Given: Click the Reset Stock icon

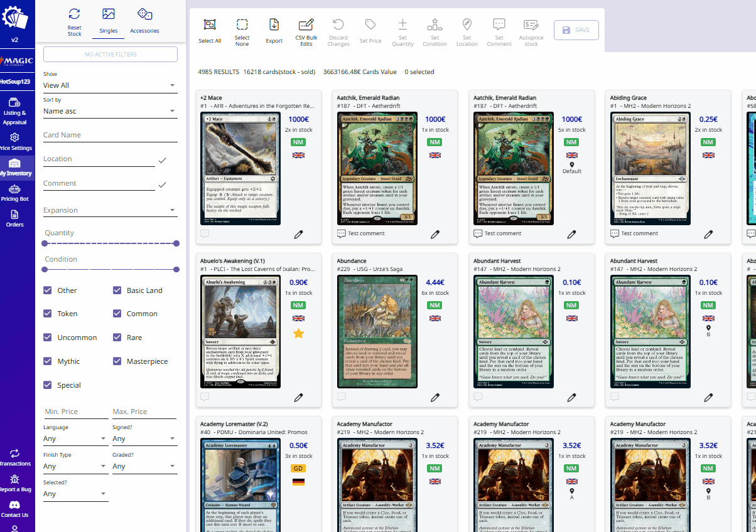Looking at the screenshot, I should coord(74,14).
